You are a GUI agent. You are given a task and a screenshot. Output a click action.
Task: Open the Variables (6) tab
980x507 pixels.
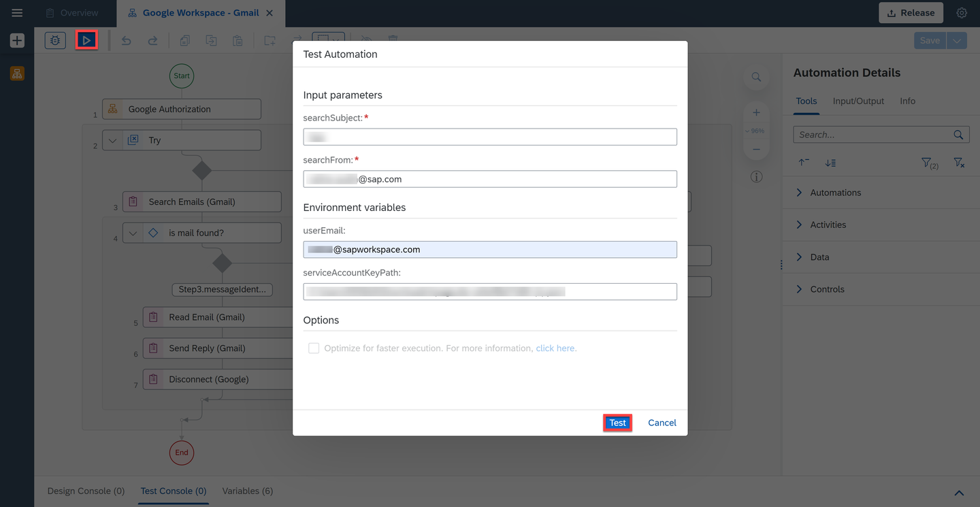(248, 491)
